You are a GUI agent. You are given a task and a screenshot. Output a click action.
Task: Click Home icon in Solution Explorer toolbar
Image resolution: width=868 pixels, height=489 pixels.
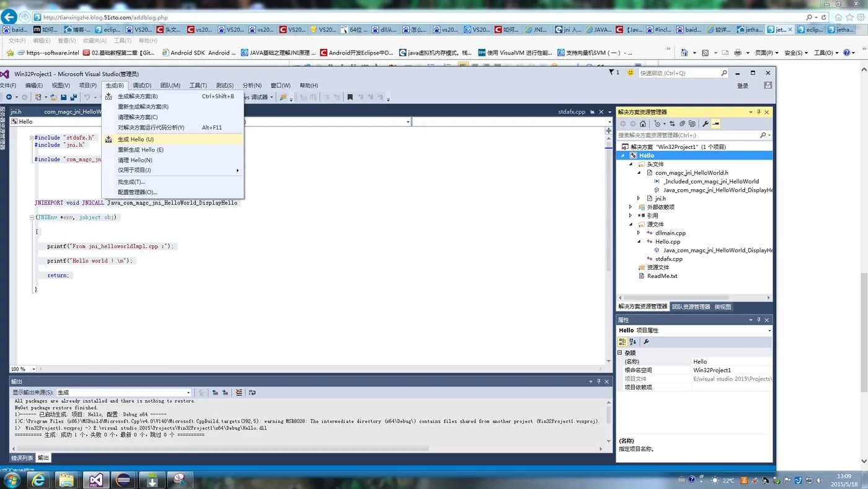643,123
